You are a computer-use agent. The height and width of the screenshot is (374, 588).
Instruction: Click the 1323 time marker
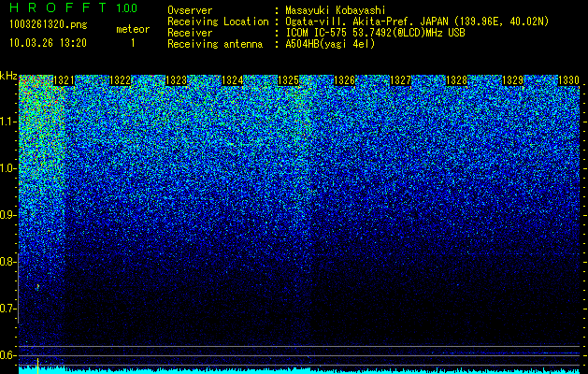[x=177, y=80]
